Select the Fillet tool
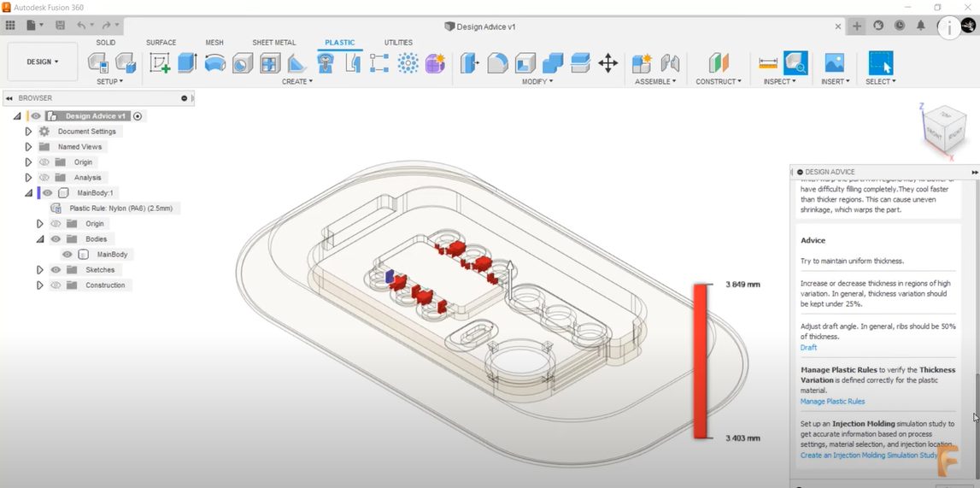 click(497, 62)
